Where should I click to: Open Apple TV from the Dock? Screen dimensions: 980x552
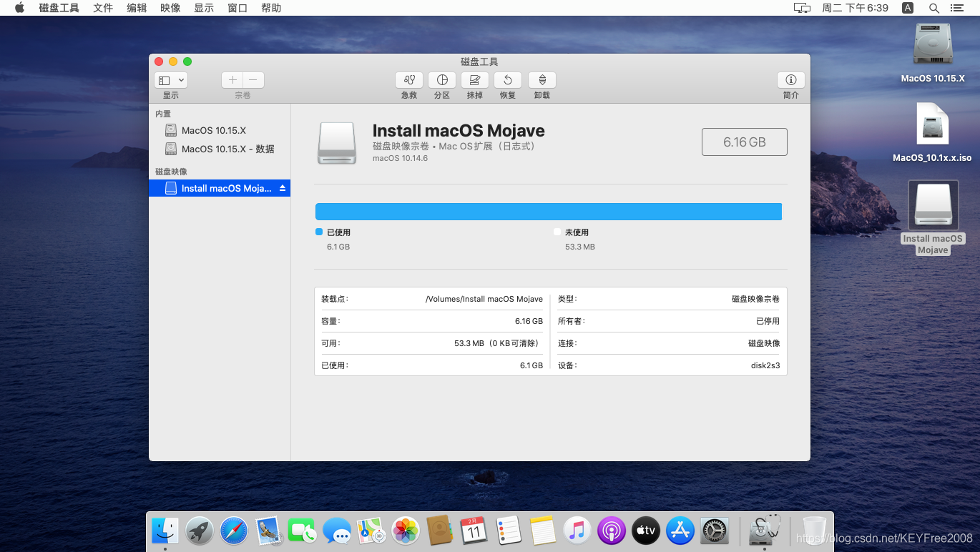click(x=646, y=531)
